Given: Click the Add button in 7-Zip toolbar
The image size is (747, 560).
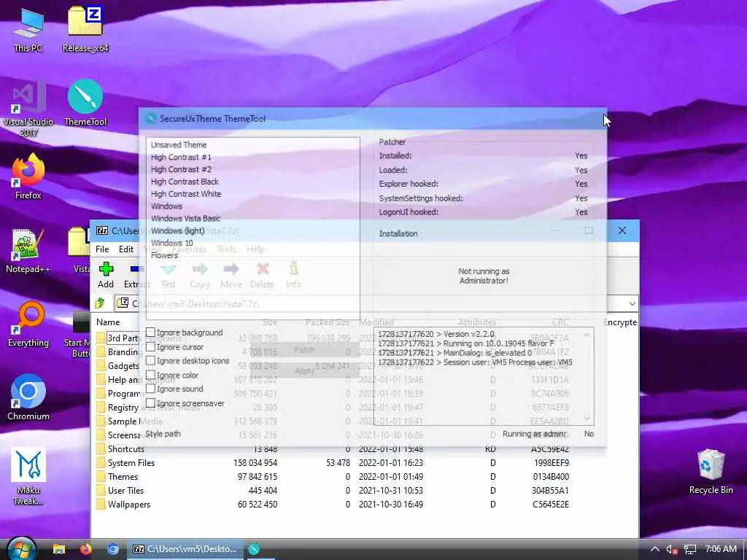Looking at the screenshot, I should (x=106, y=275).
